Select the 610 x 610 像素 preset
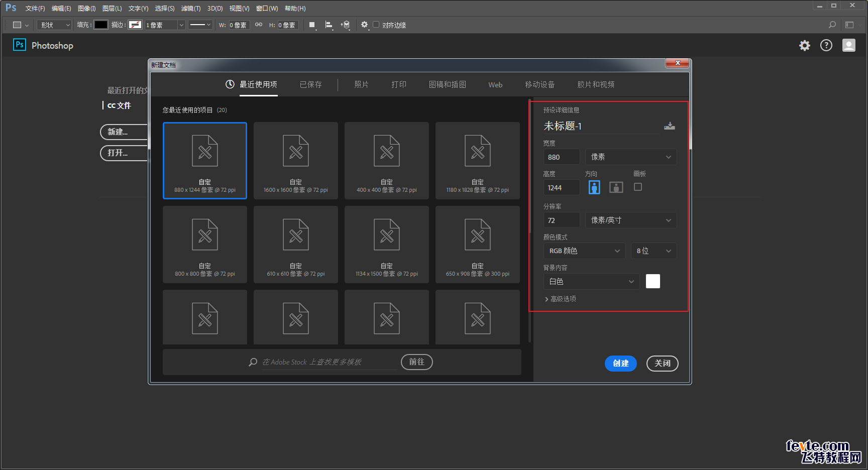 point(296,245)
